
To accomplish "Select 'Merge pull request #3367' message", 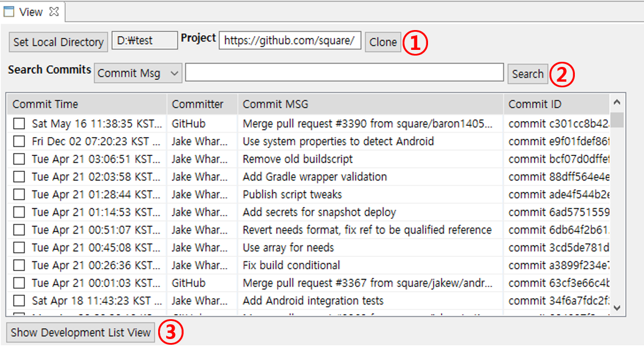I will pos(367,283).
